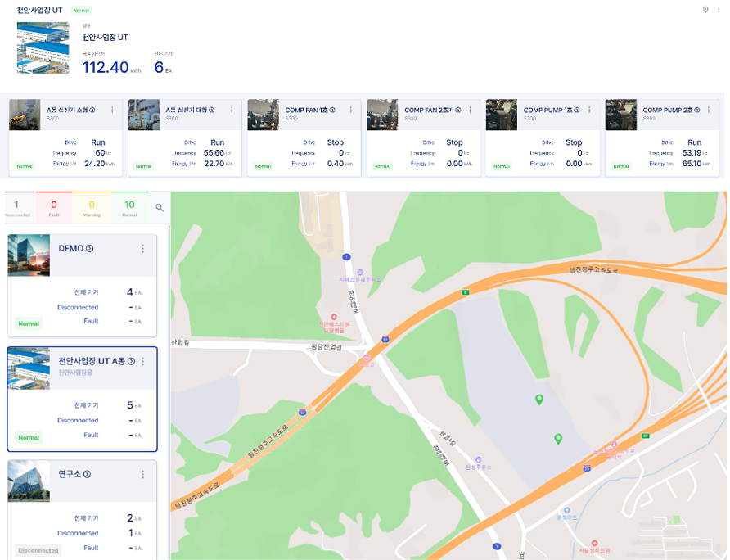This screenshot has width=730, height=560.
Task: Click the upper green map marker
Action: [x=539, y=399]
